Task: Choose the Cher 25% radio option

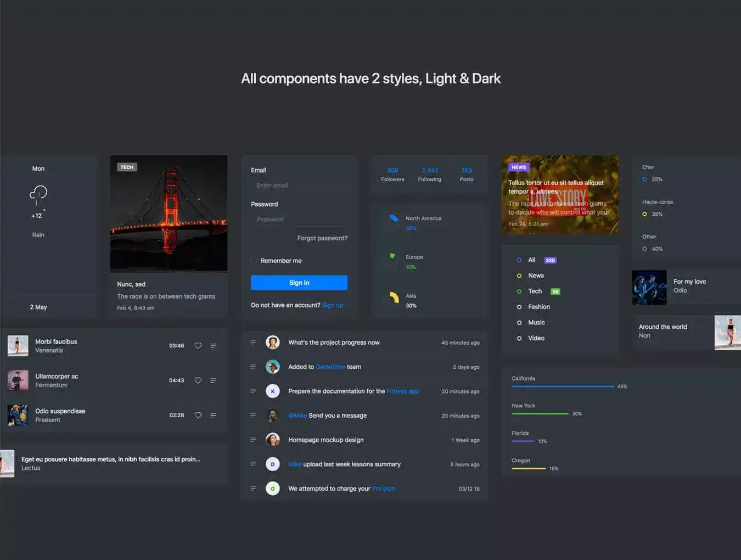Action: point(644,180)
